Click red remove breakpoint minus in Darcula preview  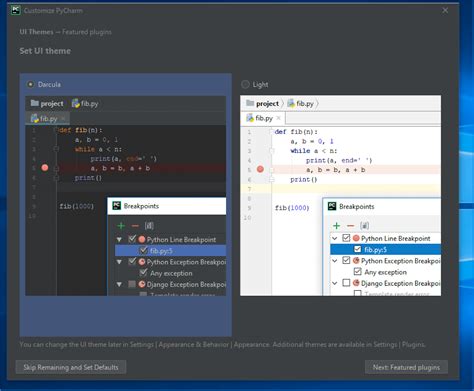pos(135,226)
